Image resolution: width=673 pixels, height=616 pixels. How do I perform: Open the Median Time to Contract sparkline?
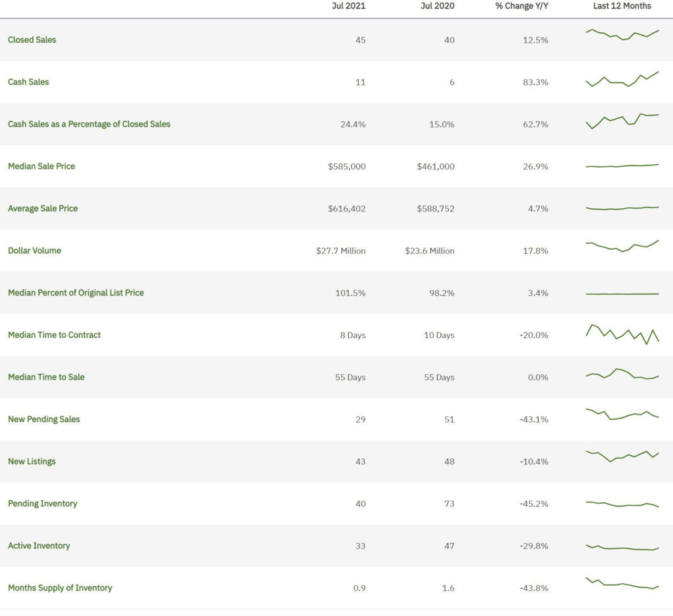(x=622, y=334)
